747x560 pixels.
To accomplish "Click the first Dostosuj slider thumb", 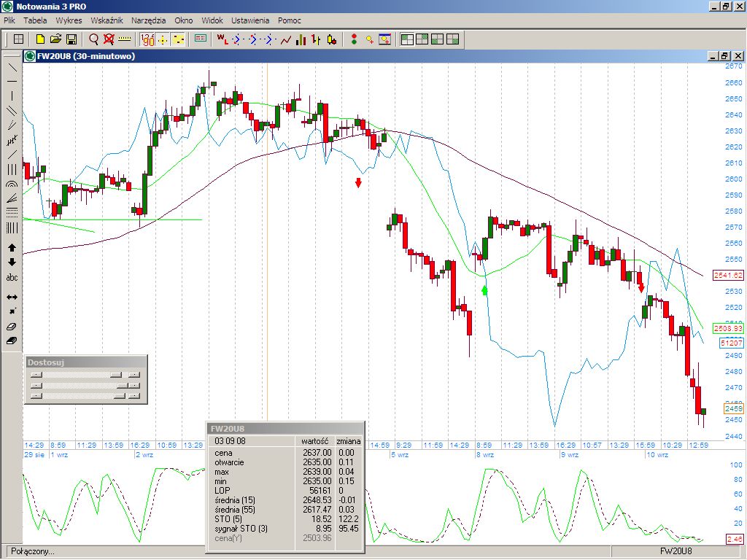I will pyautogui.click(x=115, y=374).
